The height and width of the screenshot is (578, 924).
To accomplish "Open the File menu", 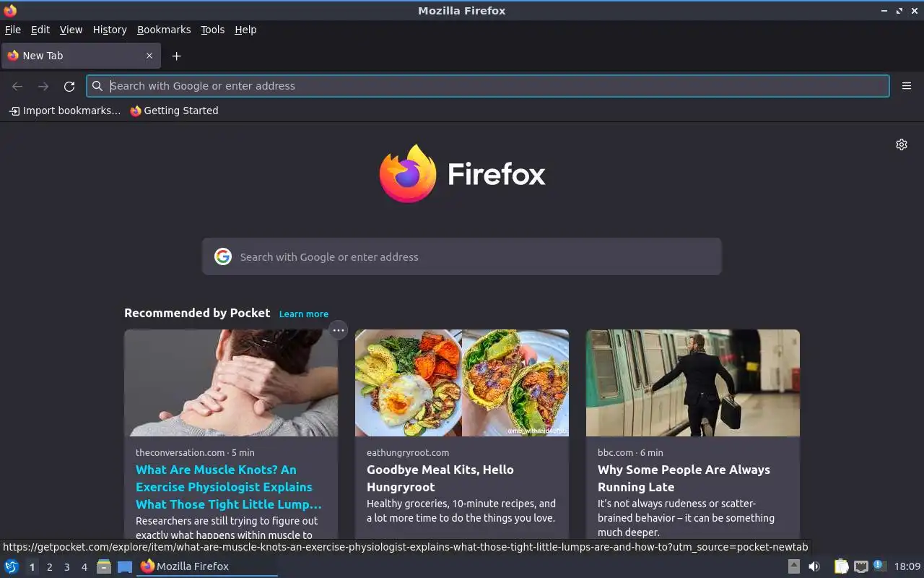I will click(13, 30).
